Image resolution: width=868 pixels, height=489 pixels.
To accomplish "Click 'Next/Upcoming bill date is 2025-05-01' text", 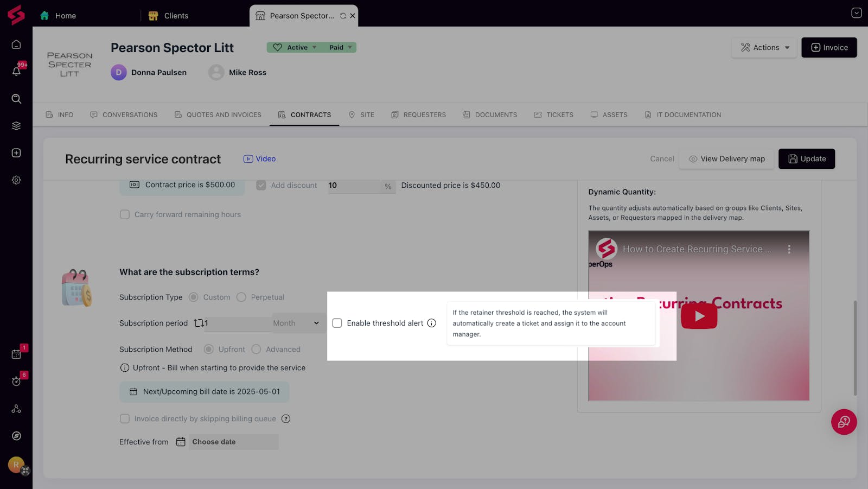I will point(212,391).
